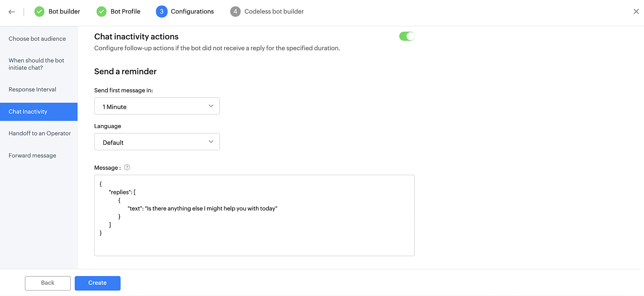Disable the Chat inactivity actions toggle

(407, 36)
